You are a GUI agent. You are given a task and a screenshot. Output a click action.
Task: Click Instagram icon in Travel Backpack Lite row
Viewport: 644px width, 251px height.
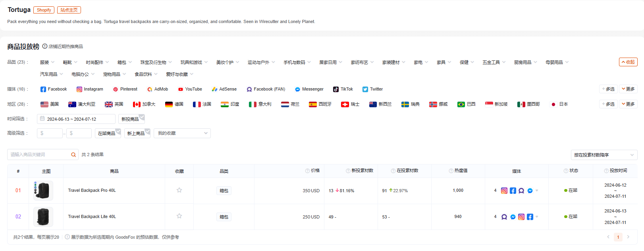(521, 217)
